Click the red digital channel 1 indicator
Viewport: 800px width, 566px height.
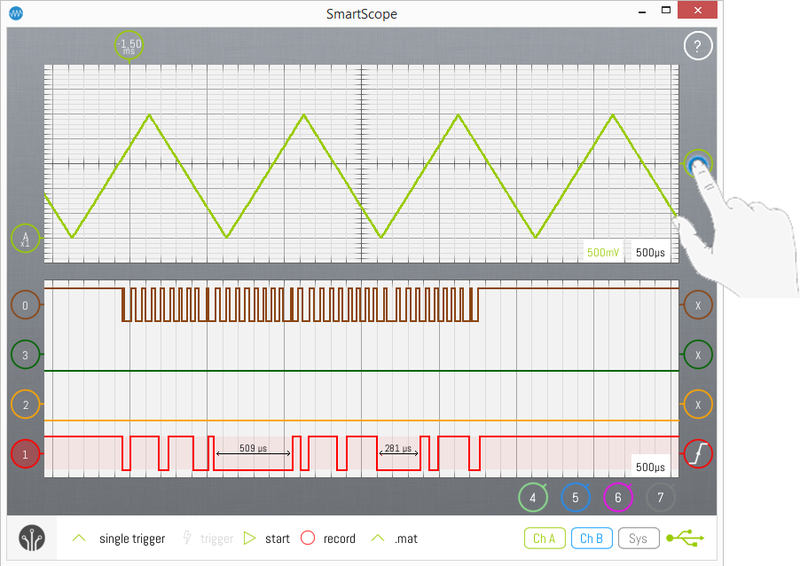pos(25,455)
